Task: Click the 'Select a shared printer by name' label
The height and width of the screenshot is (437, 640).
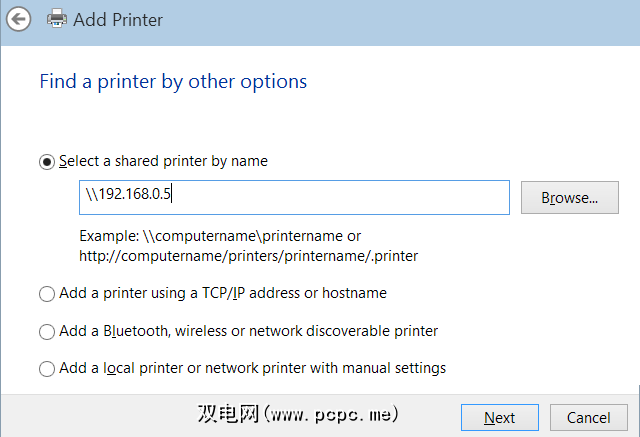Action: [163, 161]
